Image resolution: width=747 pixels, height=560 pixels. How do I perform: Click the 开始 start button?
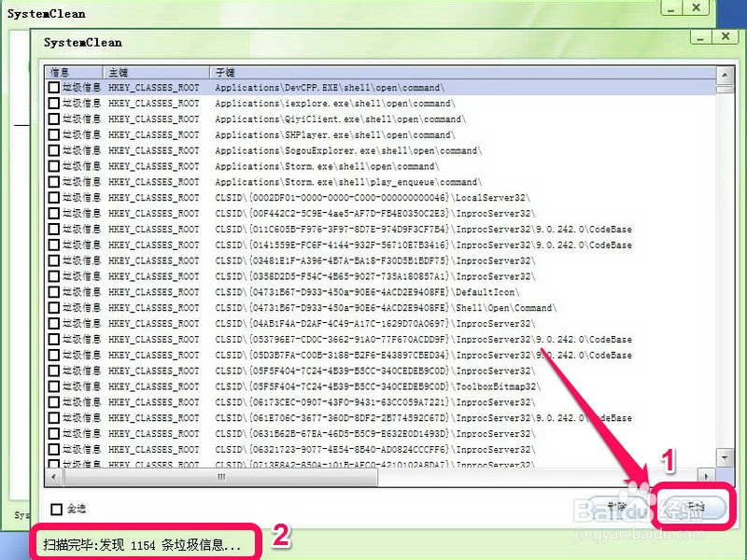(x=694, y=507)
